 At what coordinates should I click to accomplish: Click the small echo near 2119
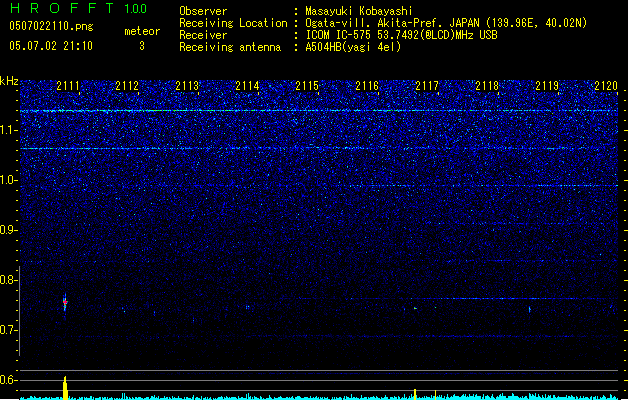click(x=530, y=309)
